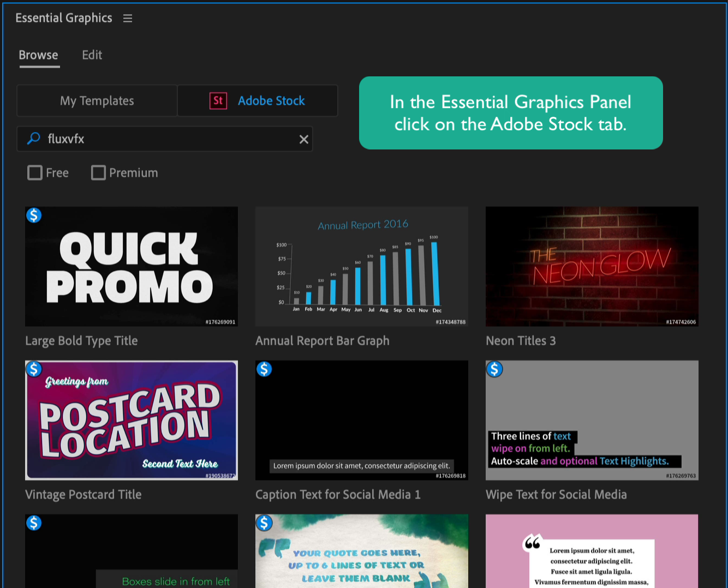The height and width of the screenshot is (588, 728).
Task: Switch to the Browse tab
Action: coord(38,55)
